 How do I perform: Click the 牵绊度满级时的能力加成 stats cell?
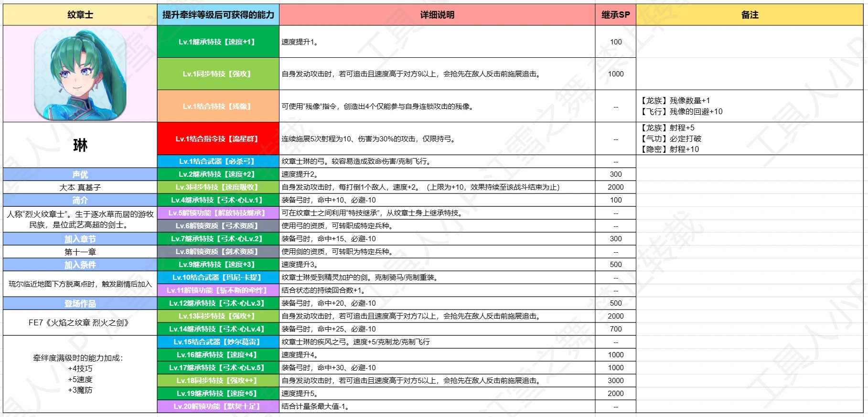pos(80,374)
